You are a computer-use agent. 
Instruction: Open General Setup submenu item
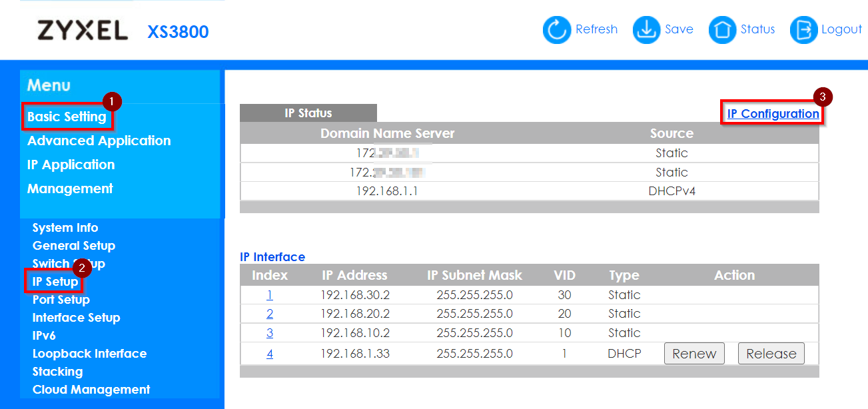(x=73, y=246)
